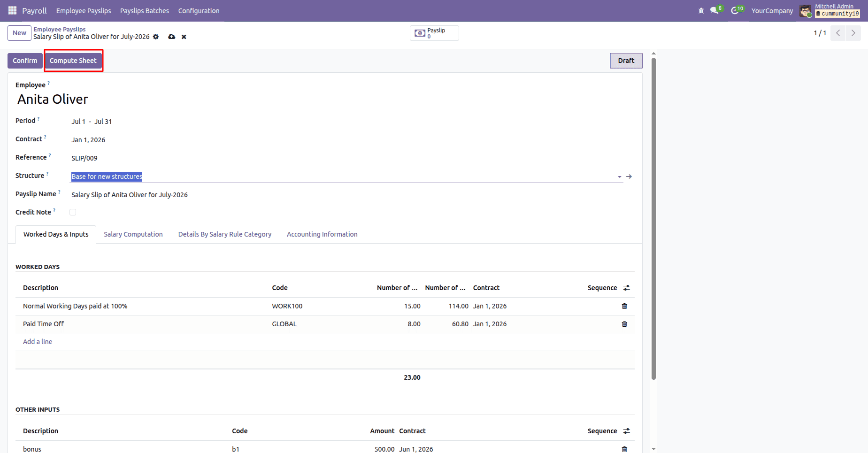Click the 500.00 amount cell
Image resolution: width=868 pixels, height=453 pixels.
coord(384,449)
